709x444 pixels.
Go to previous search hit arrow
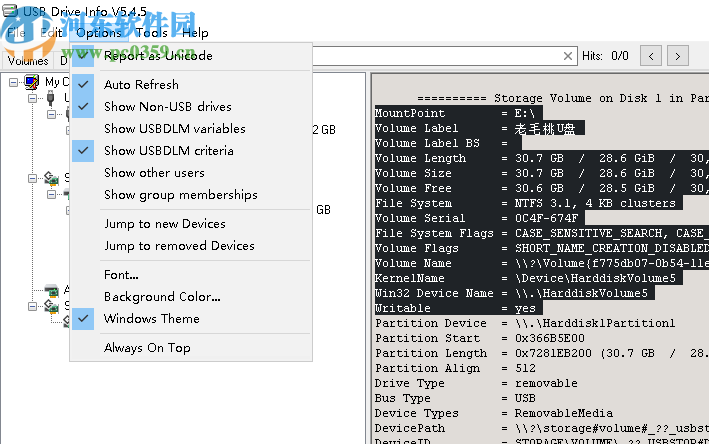click(651, 56)
